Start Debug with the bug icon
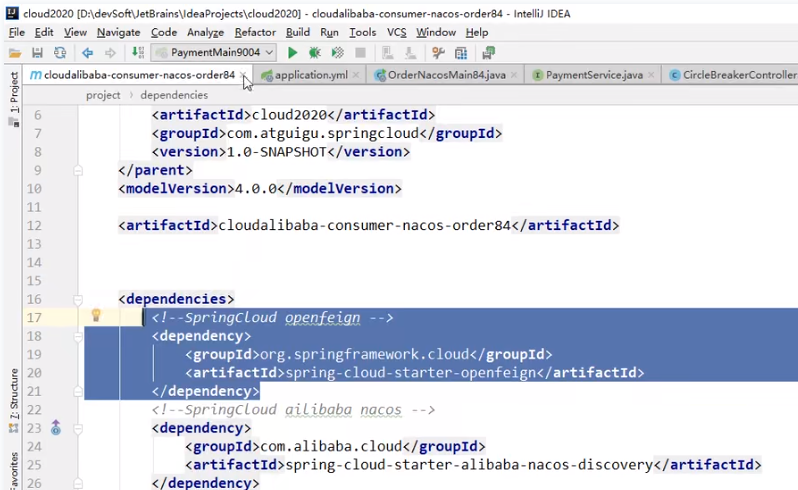 tap(315, 52)
